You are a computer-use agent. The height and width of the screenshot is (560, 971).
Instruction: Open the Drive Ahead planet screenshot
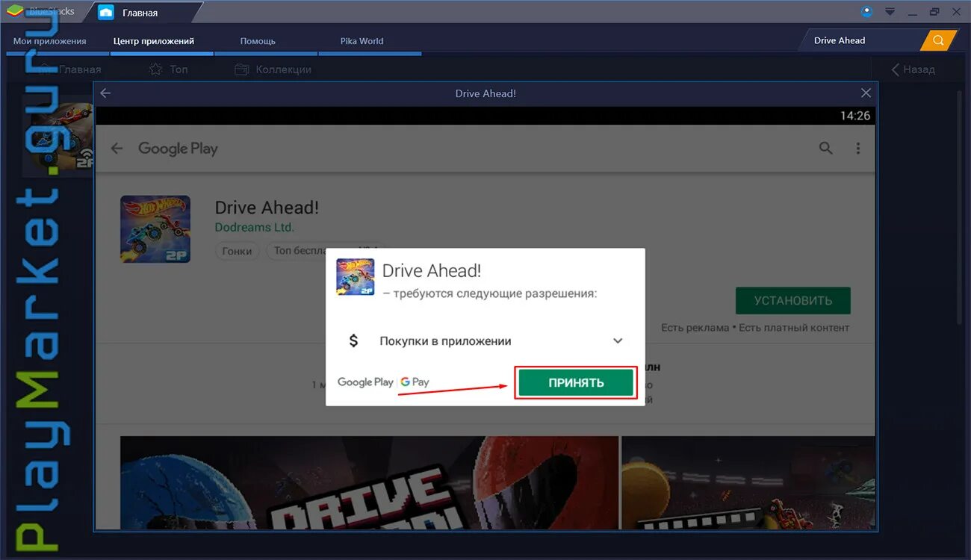369,482
